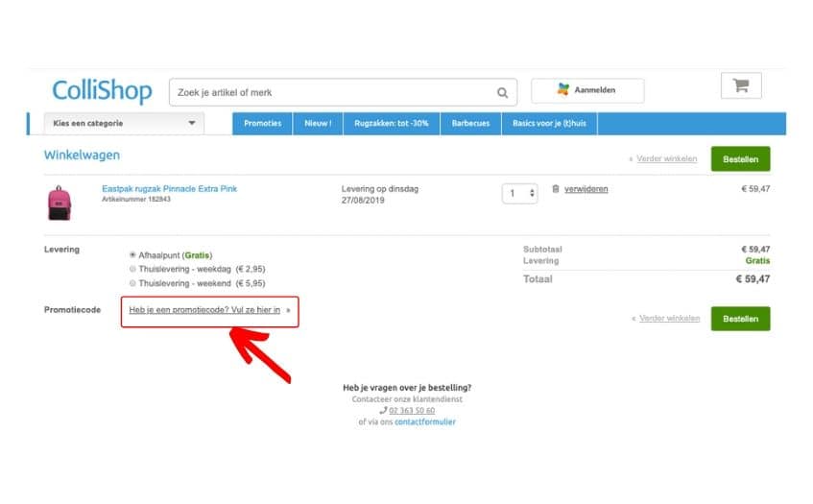Open the contactformulier link
This screenshot has height=504, width=813.
point(425,421)
